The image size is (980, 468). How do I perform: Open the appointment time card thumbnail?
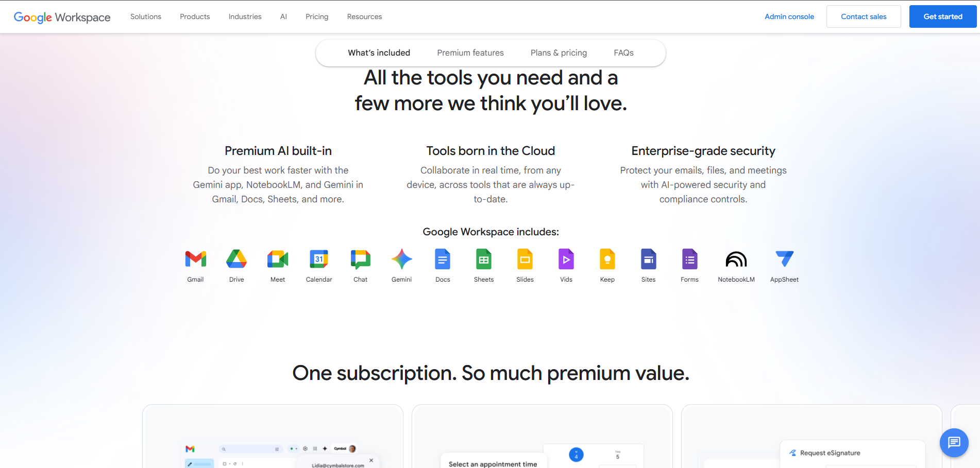543,437
